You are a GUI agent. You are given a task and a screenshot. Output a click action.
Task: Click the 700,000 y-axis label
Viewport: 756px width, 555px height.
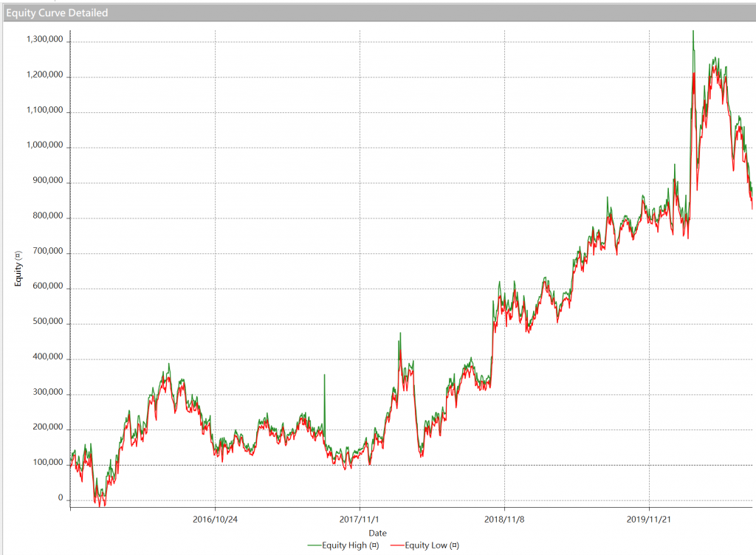48,253
